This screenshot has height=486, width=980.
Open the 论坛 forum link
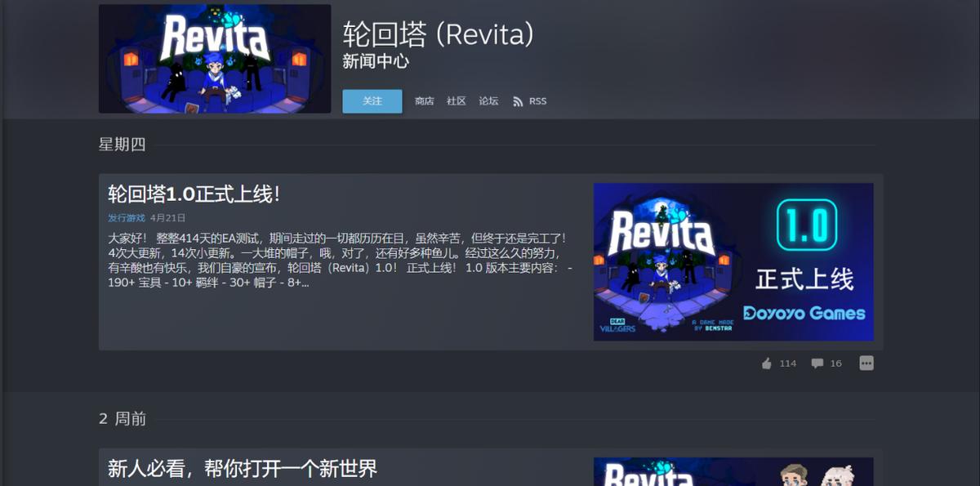coord(488,101)
